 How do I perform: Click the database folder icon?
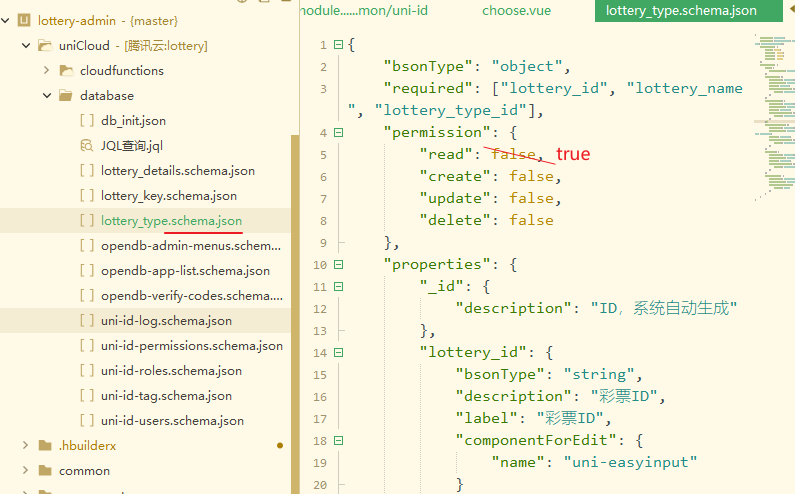point(66,95)
